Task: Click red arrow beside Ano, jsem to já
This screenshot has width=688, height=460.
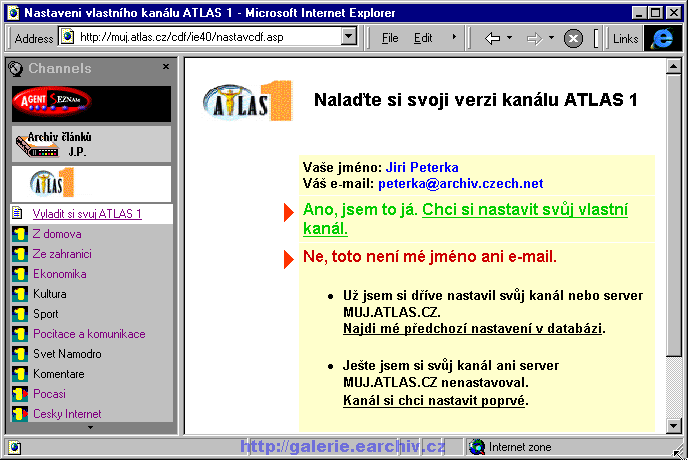Action: pyautogui.click(x=289, y=212)
